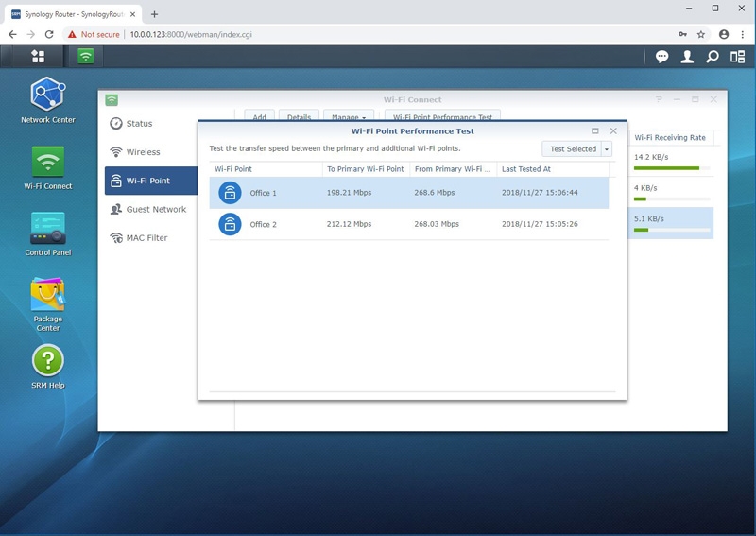The height and width of the screenshot is (536, 756).
Task: Open SRM Help desktop icon
Action: (47, 363)
